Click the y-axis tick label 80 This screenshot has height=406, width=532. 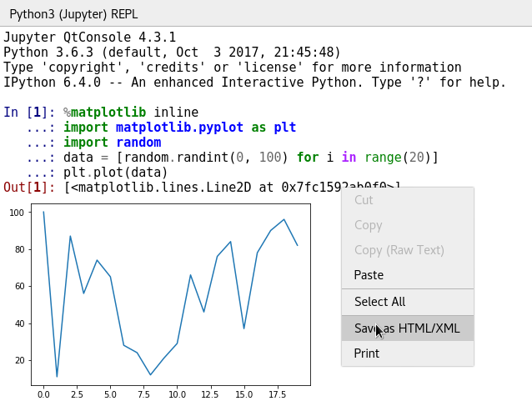tap(20, 249)
